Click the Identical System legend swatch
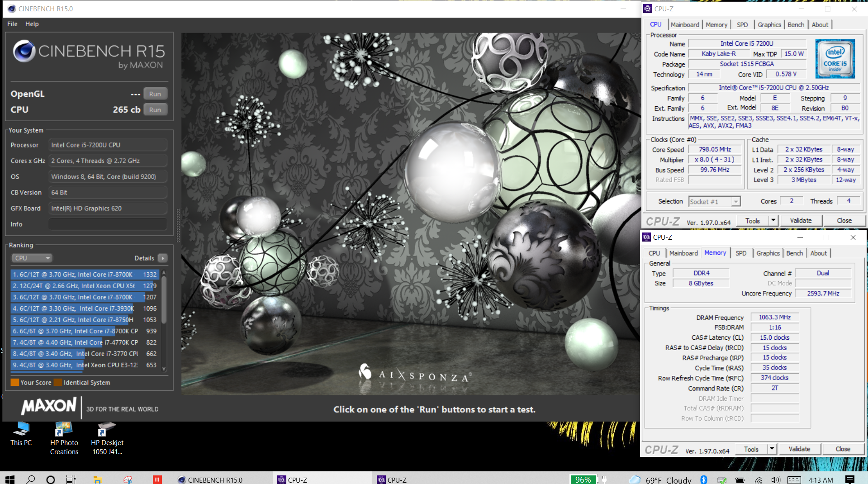 58,382
